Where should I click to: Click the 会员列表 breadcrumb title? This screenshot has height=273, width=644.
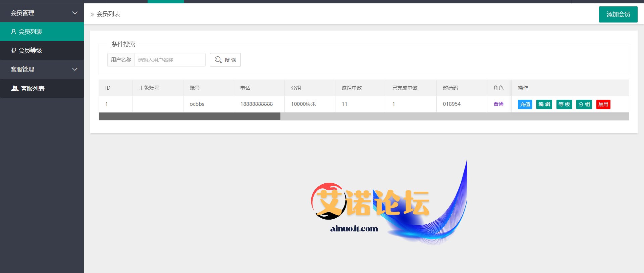(108, 14)
